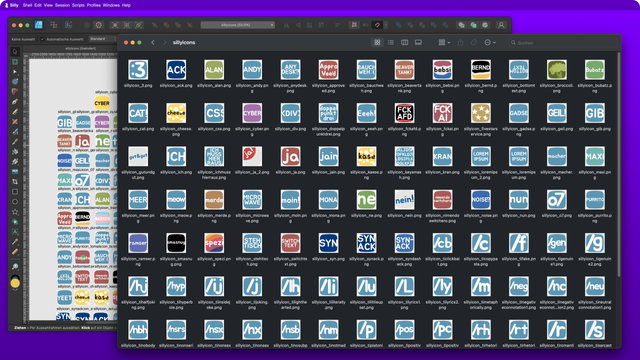The height and width of the screenshot is (360, 640).
Task: Select the sillyicon_ack.png file thumbnail
Action: pyautogui.click(x=176, y=70)
